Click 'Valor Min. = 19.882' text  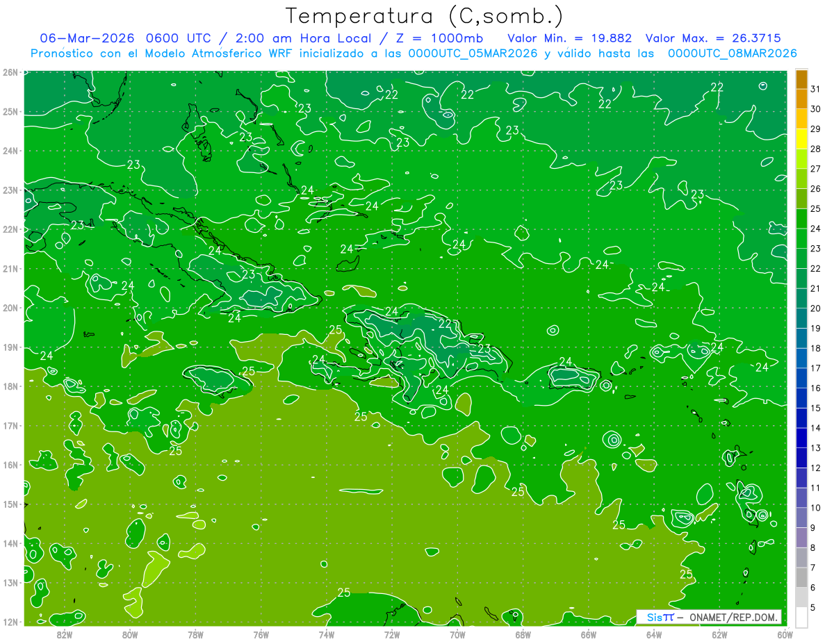click(570, 38)
